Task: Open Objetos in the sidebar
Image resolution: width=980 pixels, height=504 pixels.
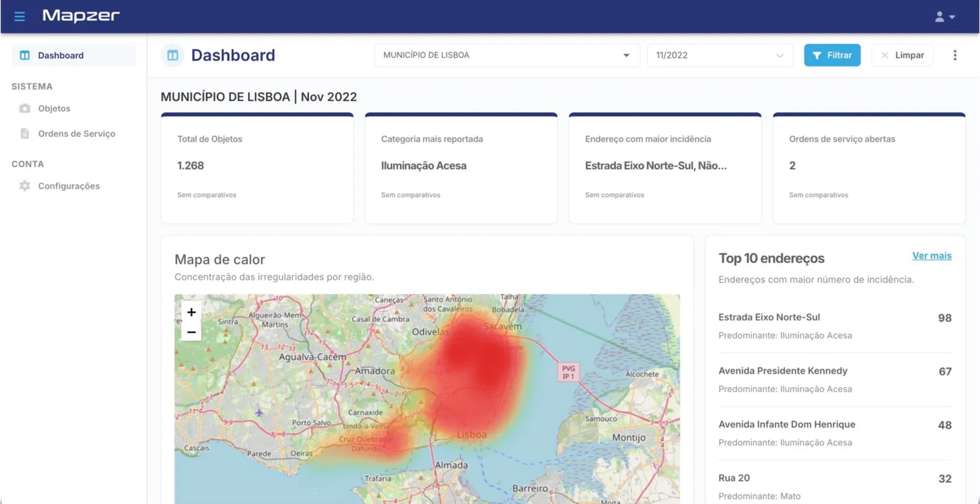Action: [x=54, y=108]
